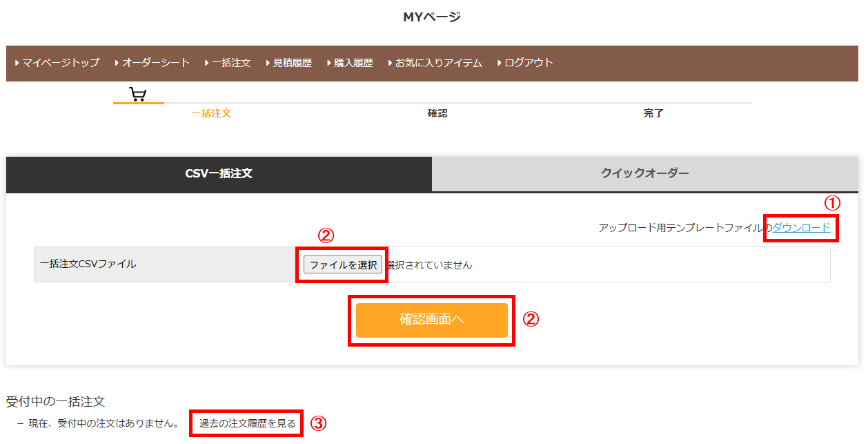The height and width of the screenshot is (444, 868).
Task: Open 見積履歴 from the navigation bar
Action: 292,63
